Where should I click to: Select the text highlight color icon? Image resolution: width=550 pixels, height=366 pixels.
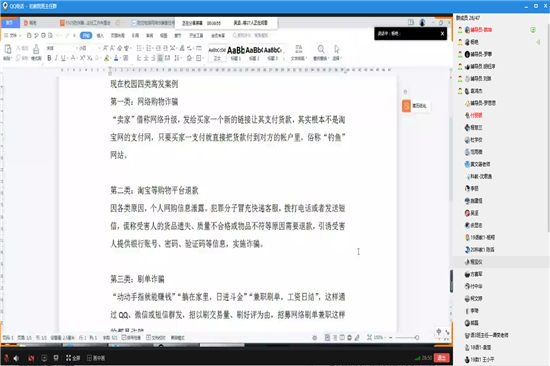106,58
